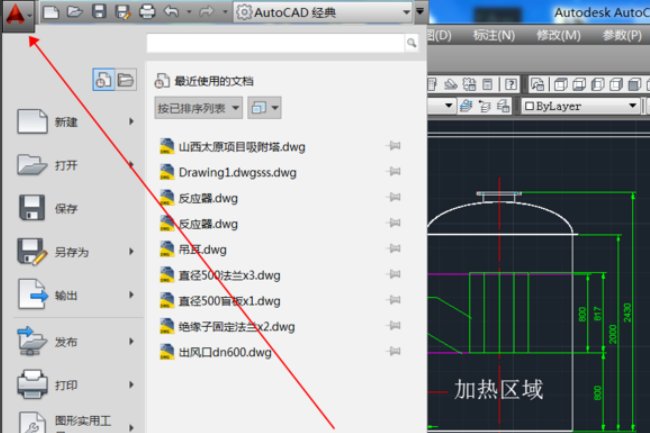This screenshot has width=650, height=433.
Task: Open the AutoCAD 经典 workspace dropdown
Action: click(323, 12)
